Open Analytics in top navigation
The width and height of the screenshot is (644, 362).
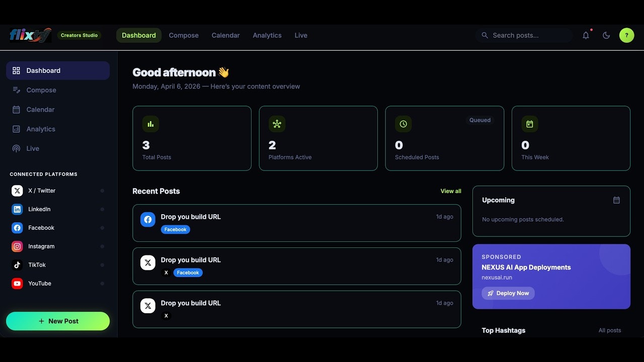(x=267, y=35)
